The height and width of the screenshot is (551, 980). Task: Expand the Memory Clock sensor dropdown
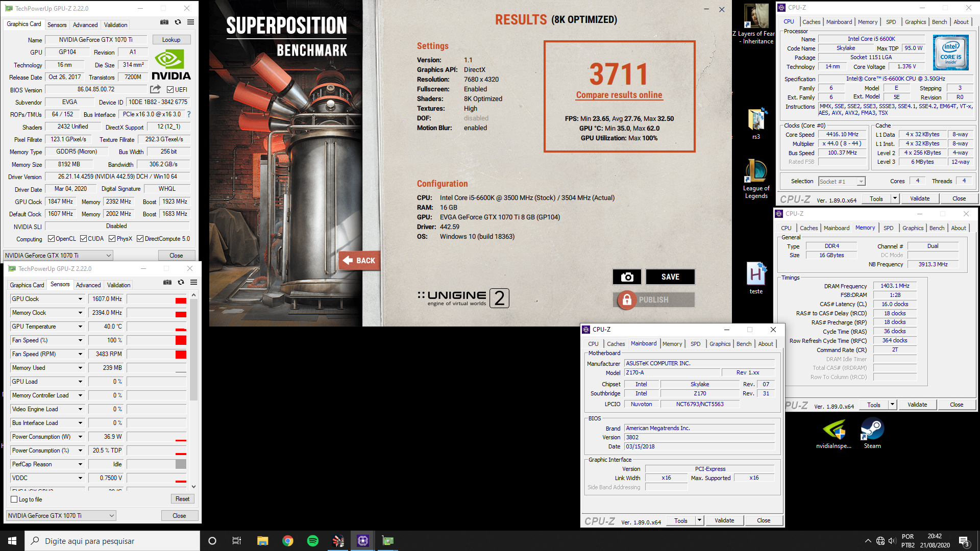click(80, 313)
